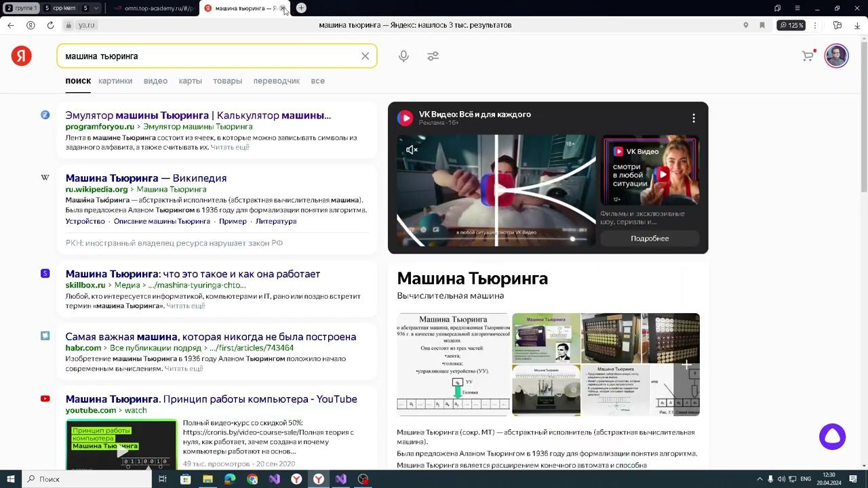Click 'Читать ещё' under the skillbox result
The image size is (868, 488).
coord(186,306)
